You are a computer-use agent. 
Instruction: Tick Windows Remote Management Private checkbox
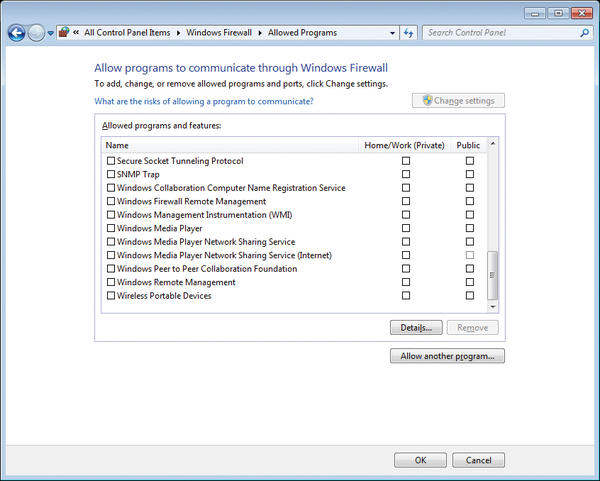pyautogui.click(x=406, y=282)
